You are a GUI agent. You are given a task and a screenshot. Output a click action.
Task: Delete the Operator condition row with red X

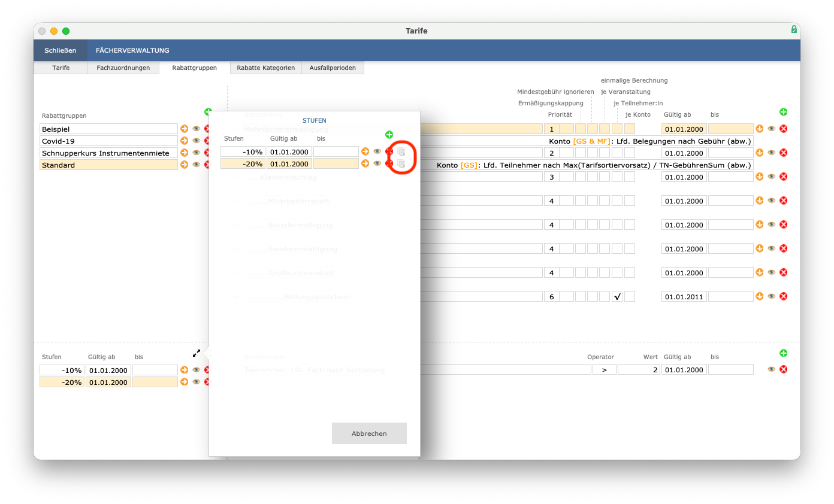coord(783,369)
